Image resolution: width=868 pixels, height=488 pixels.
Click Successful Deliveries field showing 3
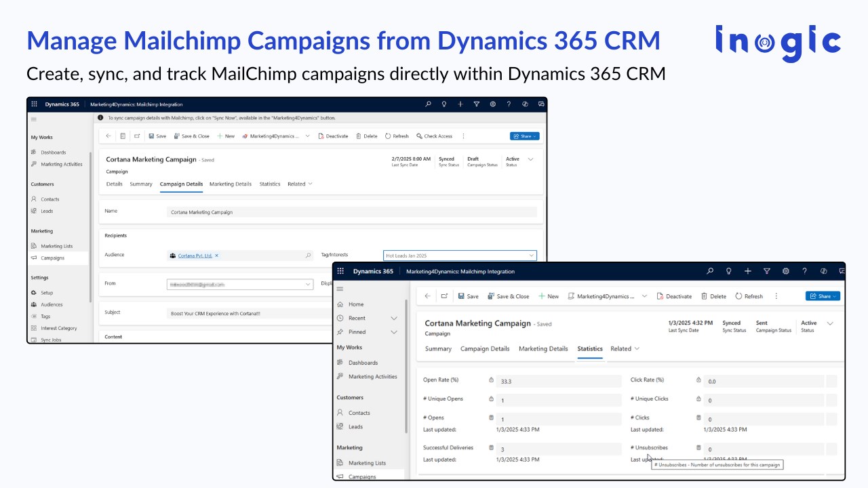pos(559,449)
